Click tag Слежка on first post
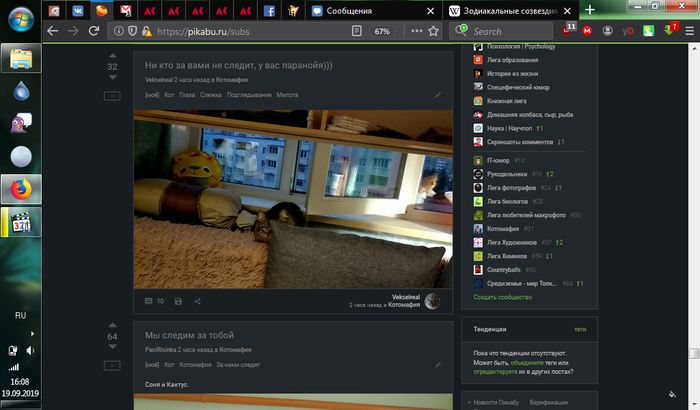 point(211,95)
